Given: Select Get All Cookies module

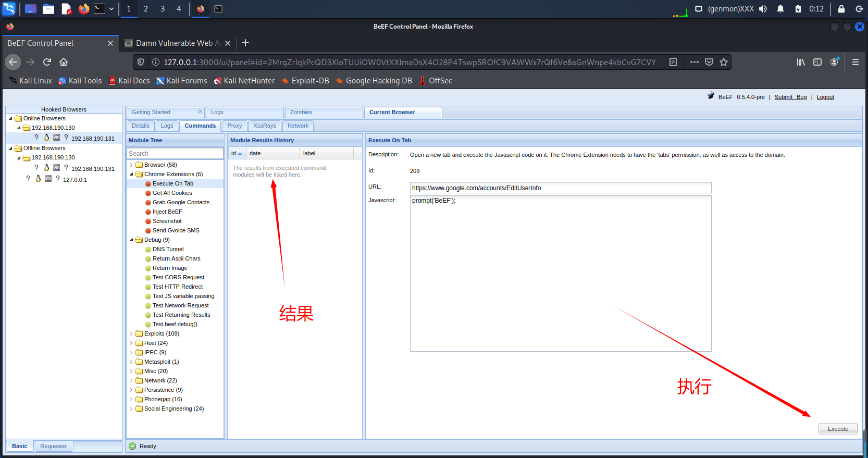Looking at the screenshot, I should pyautogui.click(x=172, y=193).
